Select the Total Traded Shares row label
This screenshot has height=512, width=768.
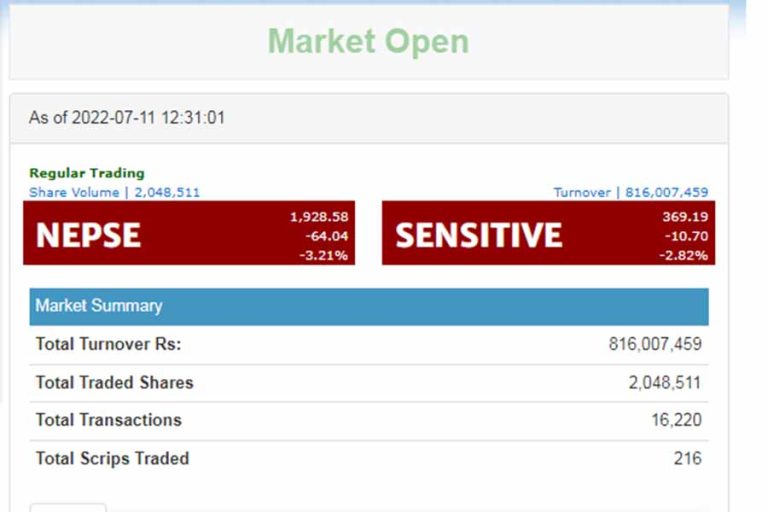tap(114, 382)
